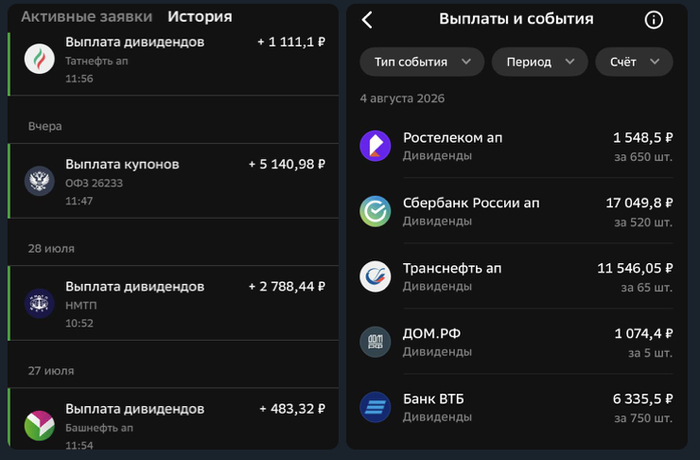The width and height of the screenshot is (700, 460).
Task: Open the Ростелеком ап logo icon
Action: tap(375, 146)
